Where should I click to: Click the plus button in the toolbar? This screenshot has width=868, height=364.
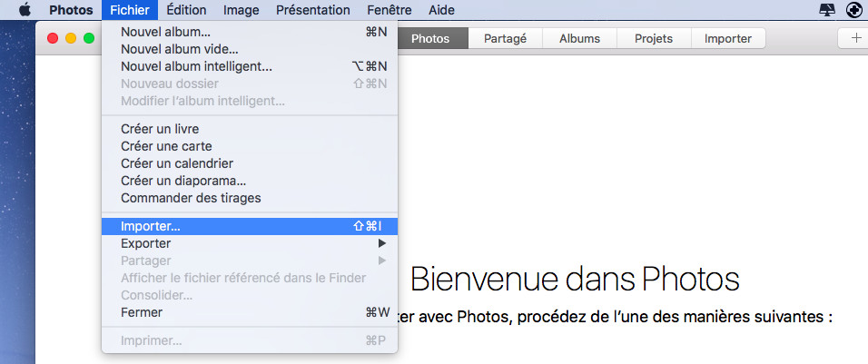coord(855,39)
